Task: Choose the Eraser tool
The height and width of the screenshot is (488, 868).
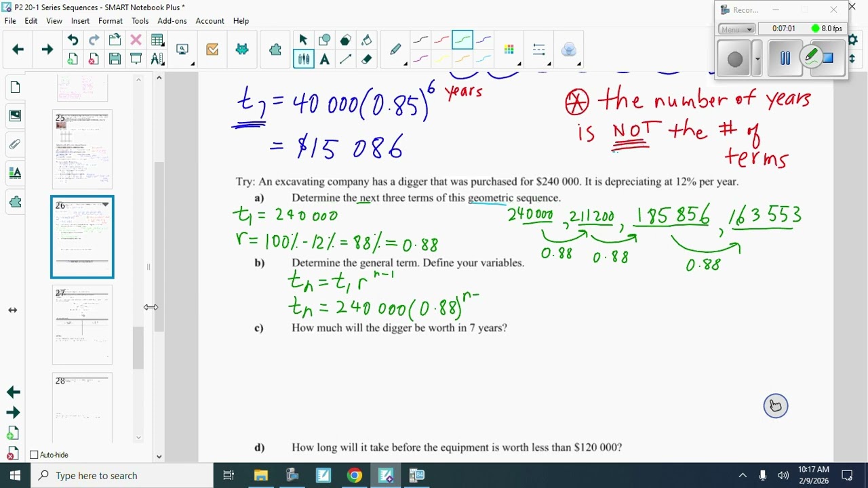Action: [x=367, y=59]
